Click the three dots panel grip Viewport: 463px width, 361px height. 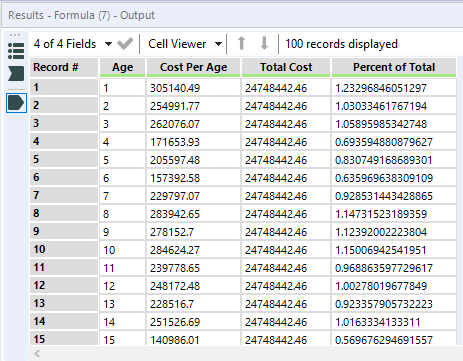pyautogui.click(x=15, y=35)
